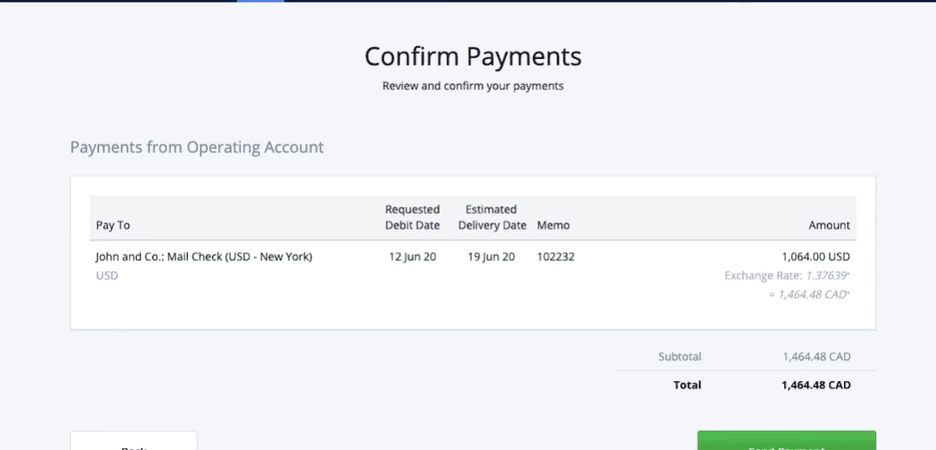Select the highlighted blue top navigation tab
The width and height of the screenshot is (936, 450).
[260, 1]
